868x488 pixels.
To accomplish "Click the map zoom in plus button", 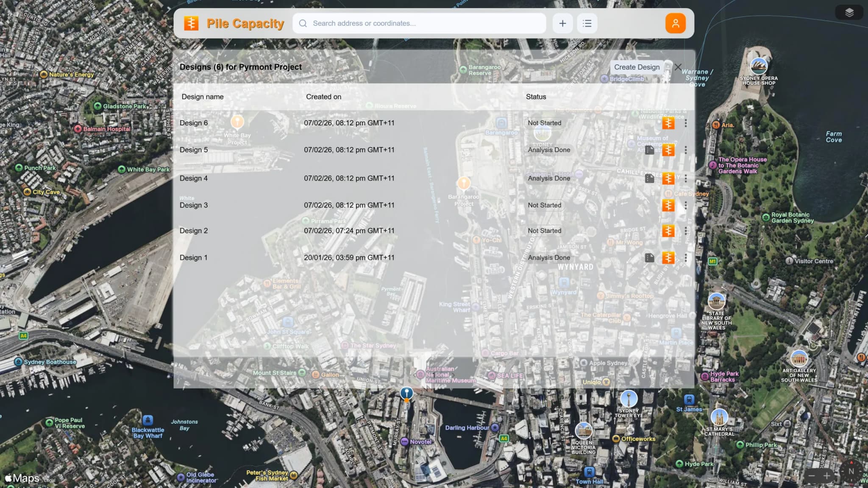I will pos(826,475).
